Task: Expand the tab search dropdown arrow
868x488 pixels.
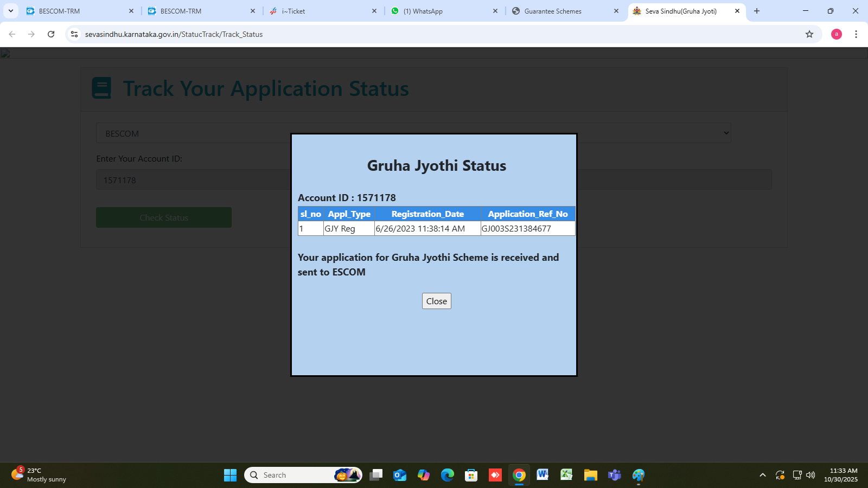Action: tap(11, 11)
